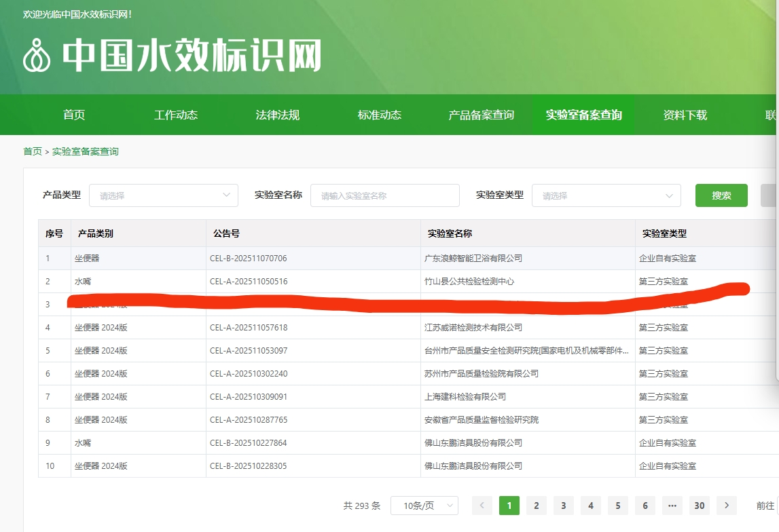Screen dimensions: 779x532
Task: Click the 实验室名称 input field
Action: tap(384, 195)
